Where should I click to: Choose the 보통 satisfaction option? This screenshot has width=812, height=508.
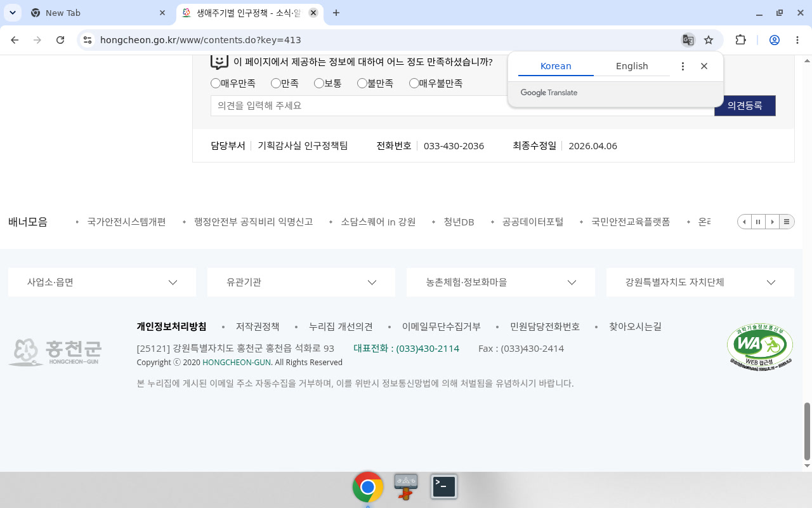(x=319, y=83)
